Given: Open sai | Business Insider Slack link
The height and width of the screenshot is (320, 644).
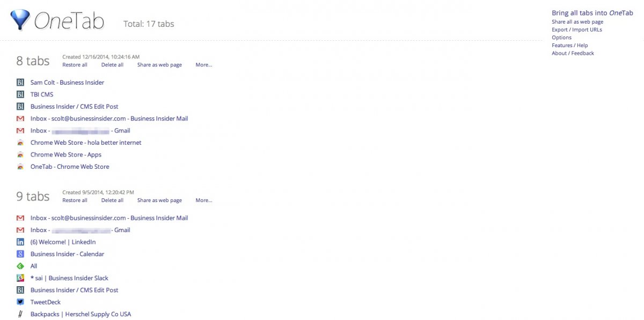Looking at the screenshot, I should (x=69, y=278).
